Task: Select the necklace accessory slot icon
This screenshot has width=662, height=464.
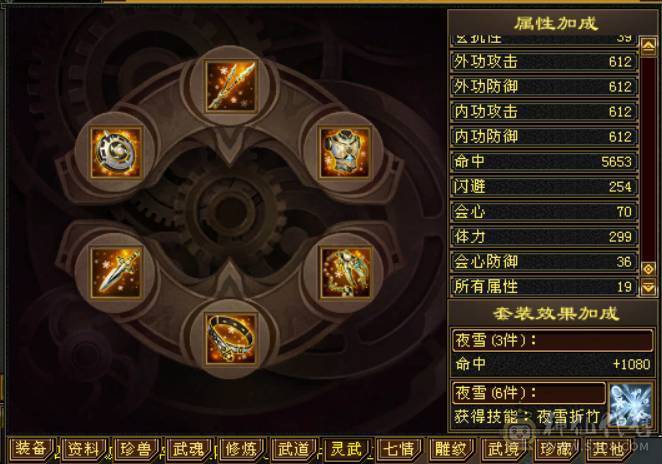Action: click(345, 273)
